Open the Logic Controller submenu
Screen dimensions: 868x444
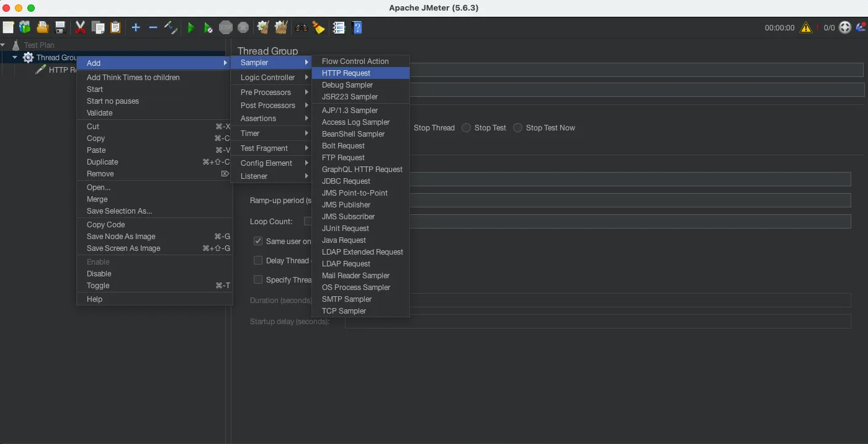(271, 78)
